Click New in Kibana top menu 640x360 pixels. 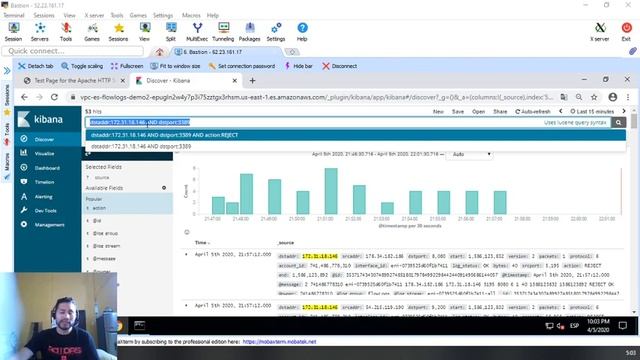pos(438,111)
